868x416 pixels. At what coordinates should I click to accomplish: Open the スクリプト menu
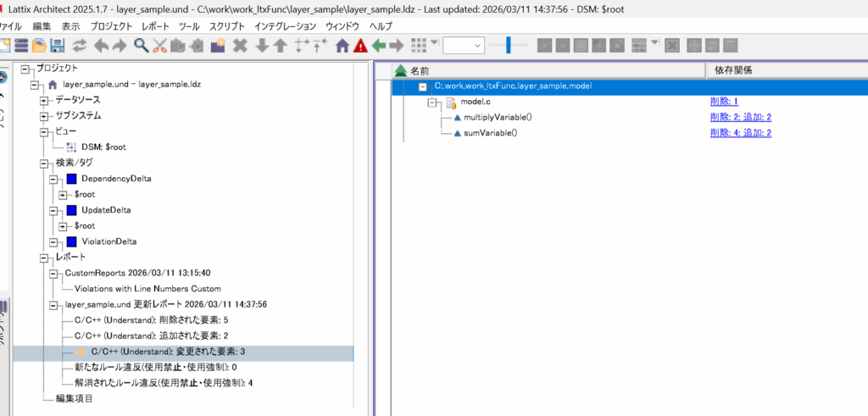tap(228, 26)
